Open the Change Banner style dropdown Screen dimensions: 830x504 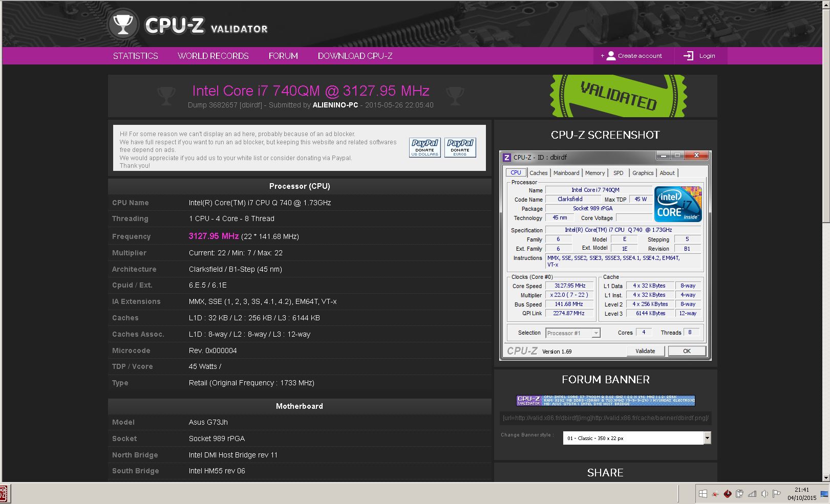click(636, 438)
